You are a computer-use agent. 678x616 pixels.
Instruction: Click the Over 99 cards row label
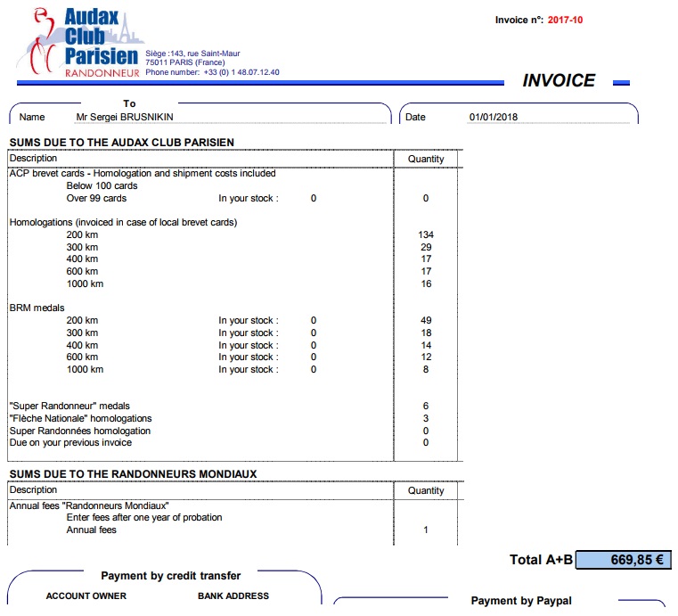pos(96,199)
